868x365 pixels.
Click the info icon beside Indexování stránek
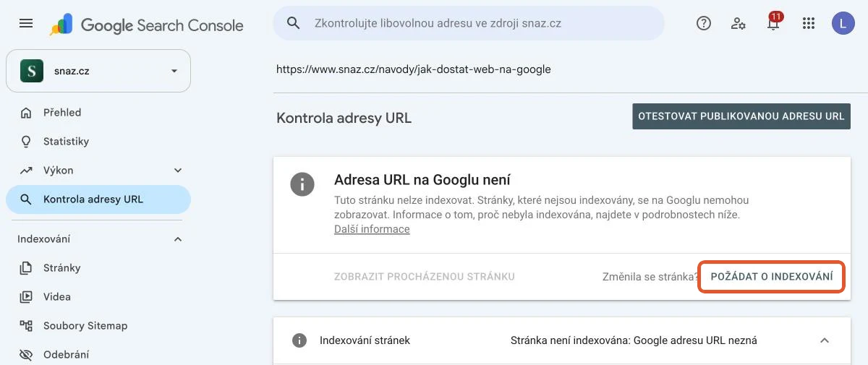point(298,340)
